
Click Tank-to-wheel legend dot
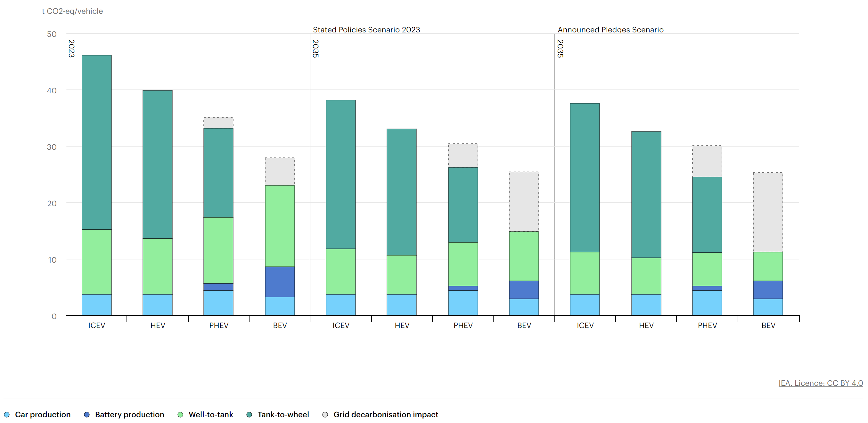tap(249, 415)
